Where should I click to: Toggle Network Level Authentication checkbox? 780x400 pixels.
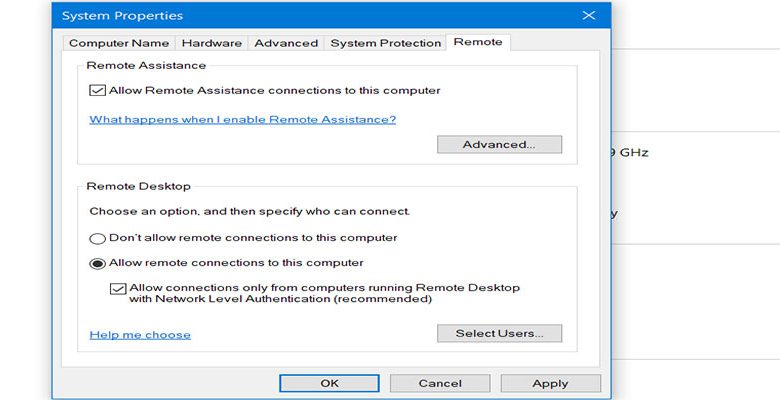tap(118, 289)
